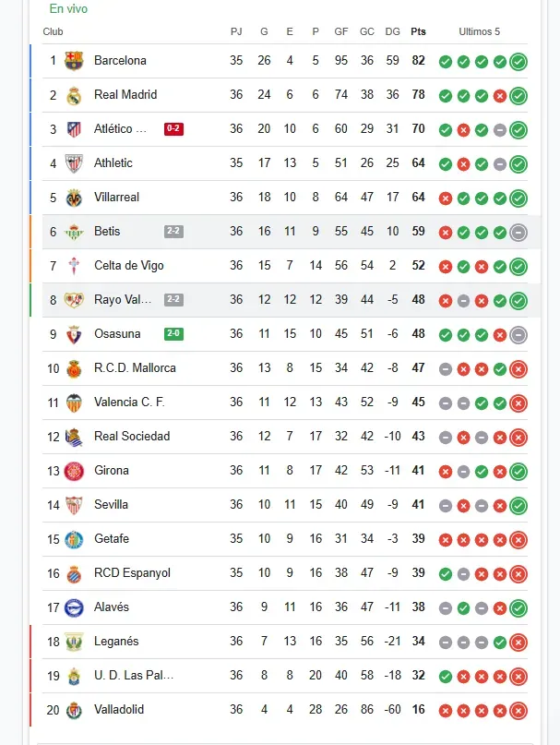This screenshot has height=745, width=560.
Task: Click Betis's grey 2-2 live score badge
Action: tap(173, 232)
